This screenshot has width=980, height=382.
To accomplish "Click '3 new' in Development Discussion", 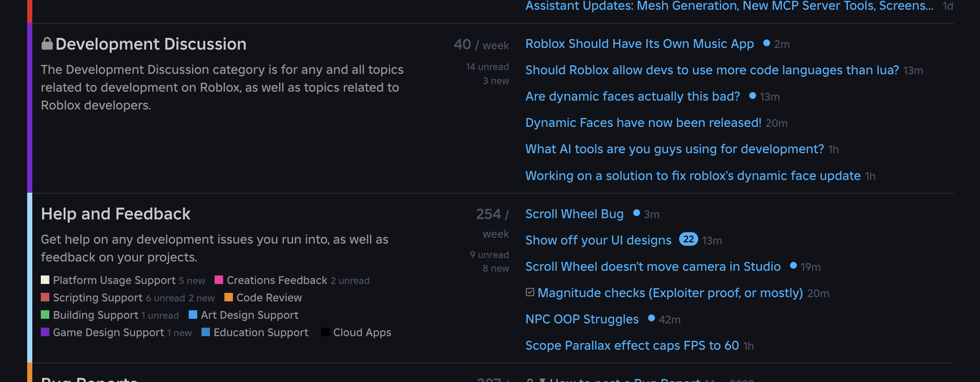I will 496,81.
